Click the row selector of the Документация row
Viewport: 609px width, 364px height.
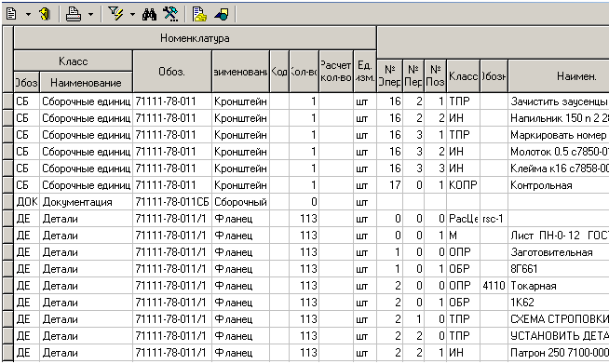coord(7,202)
